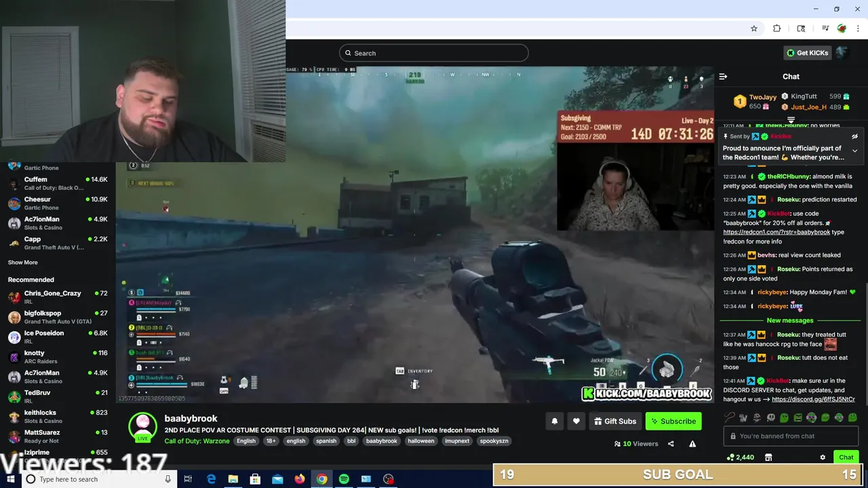This screenshot has height=488, width=868.
Task: Open the Windows Start menu
Action: pyautogui.click(x=10, y=479)
